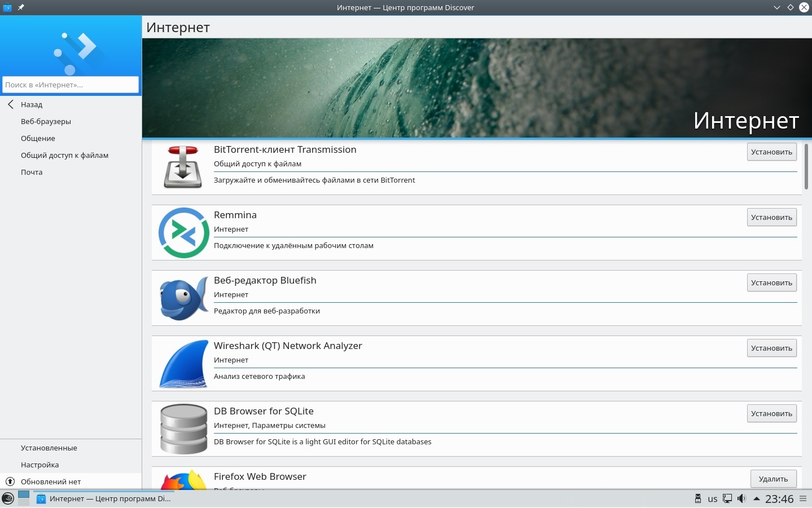Click Подключение к удалённым рабочим столам text
This screenshot has height=508, width=812.
click(x=293, y=245)
